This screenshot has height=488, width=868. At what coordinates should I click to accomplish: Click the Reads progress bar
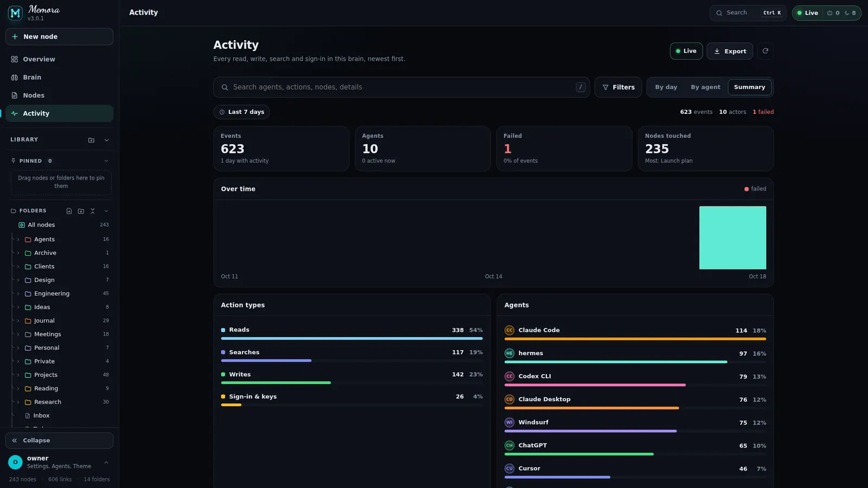(352, 338)
